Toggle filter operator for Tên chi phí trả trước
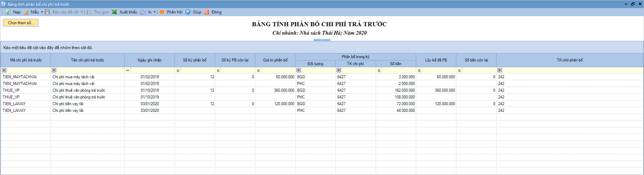This screenshot has height=175, width=644. (x=54, y=70)
